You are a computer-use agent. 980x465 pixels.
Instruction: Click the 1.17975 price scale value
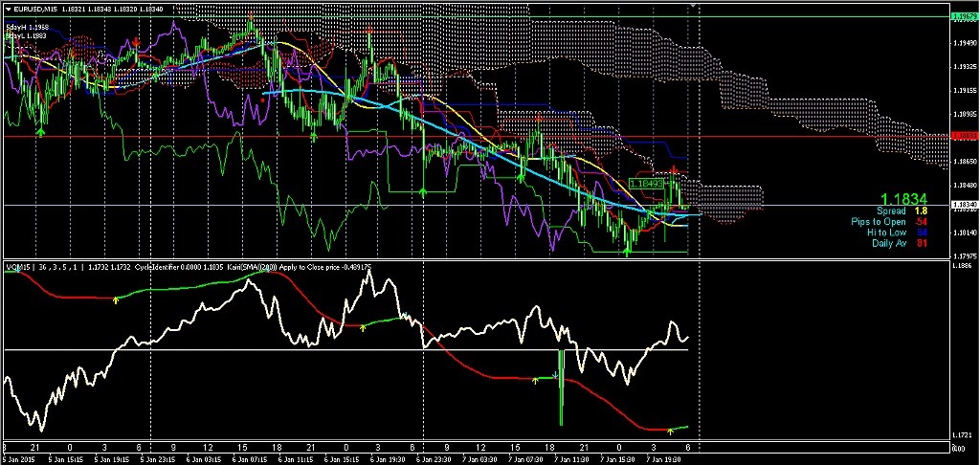click(x=964, y=255)
